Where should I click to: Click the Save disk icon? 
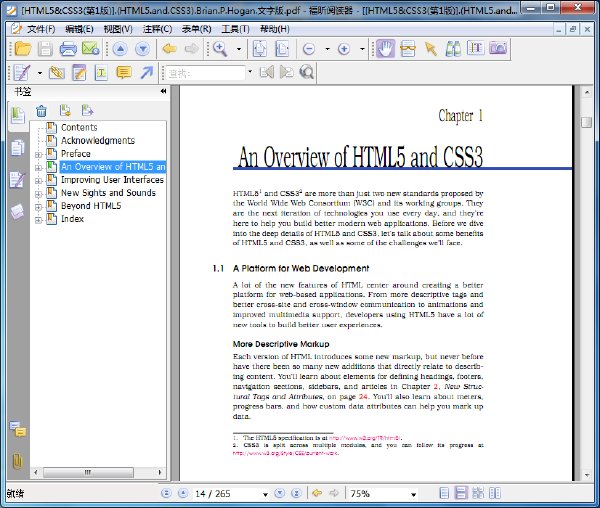click(x=45, y=49)
